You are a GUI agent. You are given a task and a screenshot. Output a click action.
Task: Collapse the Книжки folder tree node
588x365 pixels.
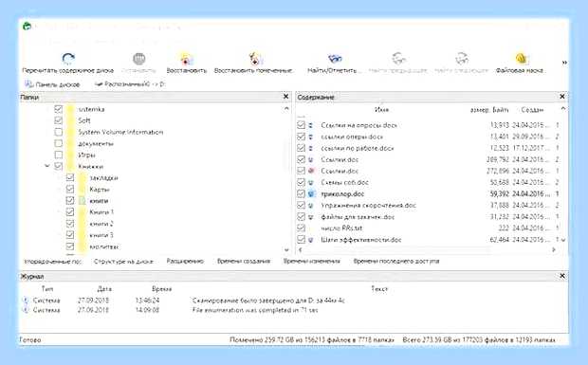click(46, 166)
